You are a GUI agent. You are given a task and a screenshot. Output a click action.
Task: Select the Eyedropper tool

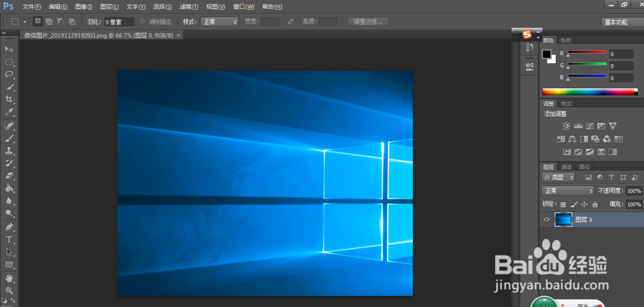coord(9,112)
